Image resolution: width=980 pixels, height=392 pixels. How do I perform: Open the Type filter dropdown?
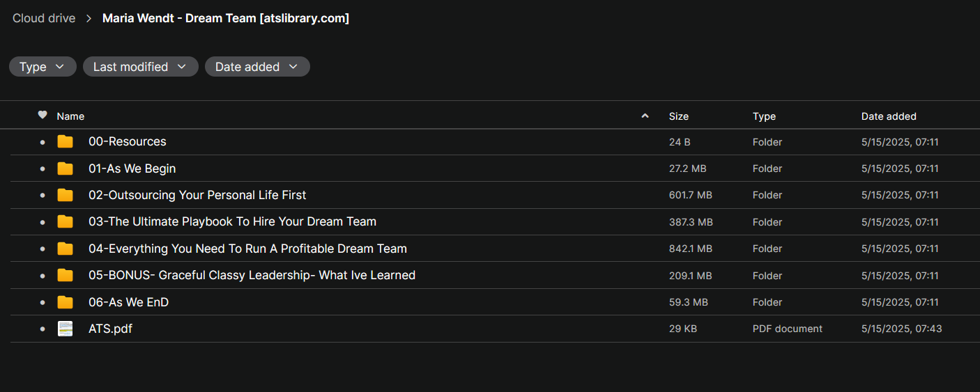pos(42,67)
